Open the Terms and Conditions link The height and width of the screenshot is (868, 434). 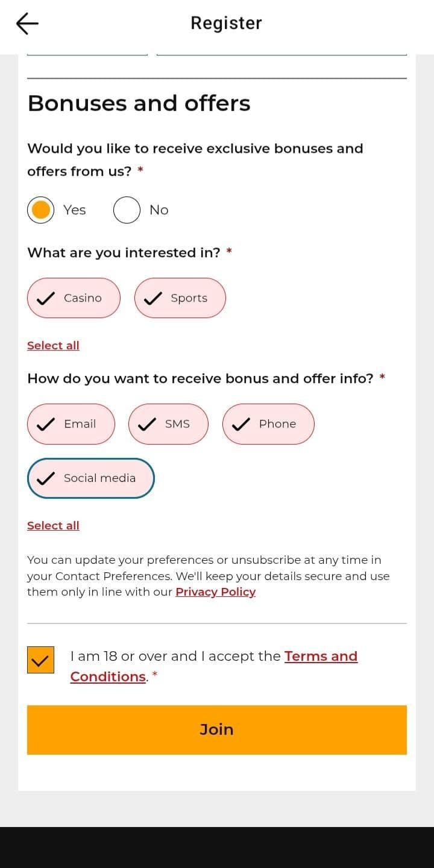pyautogui.click(x=320, y=657)
